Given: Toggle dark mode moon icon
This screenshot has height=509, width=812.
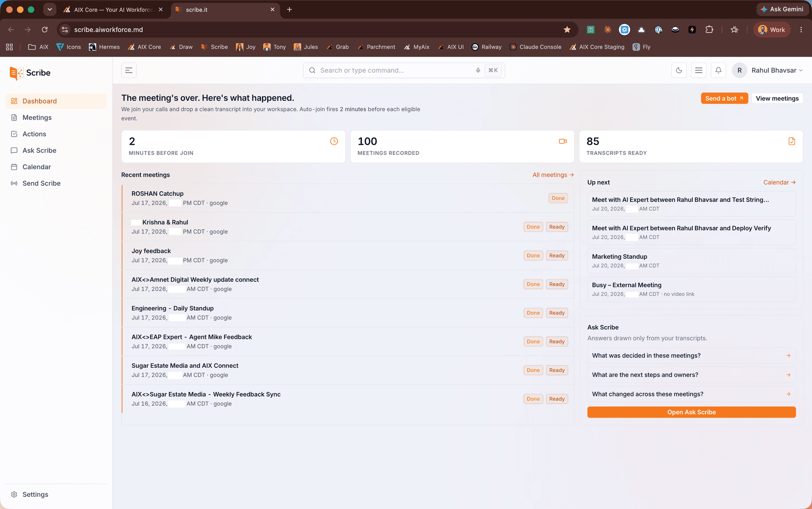Looking at the screenshot, I should point(679,70).
